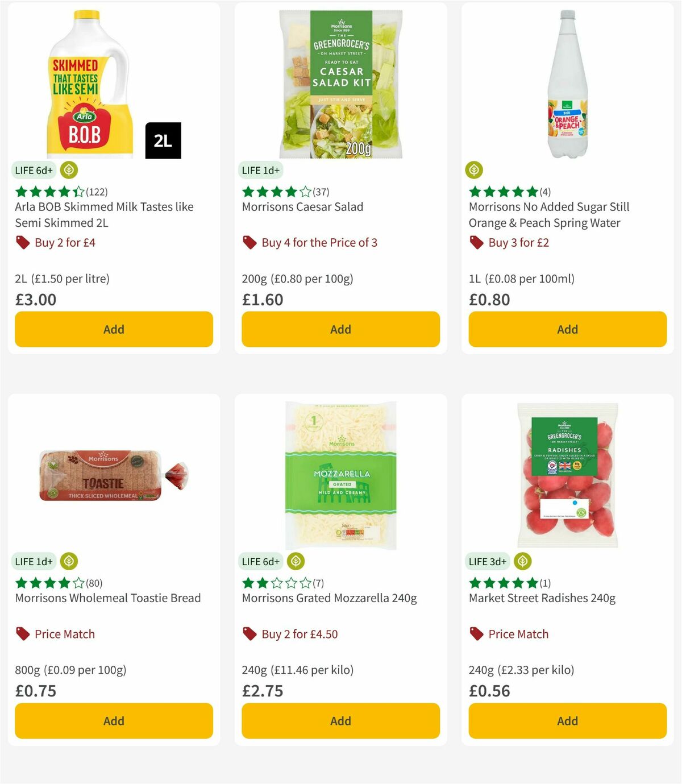Select the leaf sustainability icon on Orange & Peach water

(x=473, y=169)
